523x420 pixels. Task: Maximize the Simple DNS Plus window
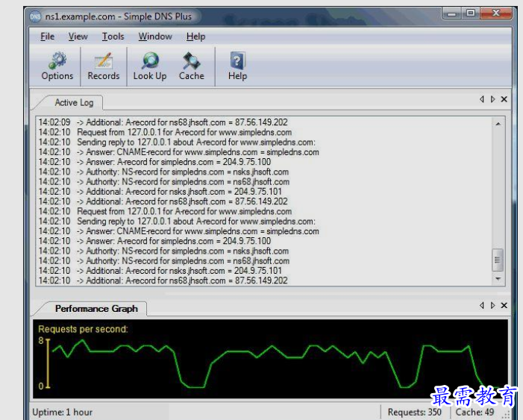(471, 13)
